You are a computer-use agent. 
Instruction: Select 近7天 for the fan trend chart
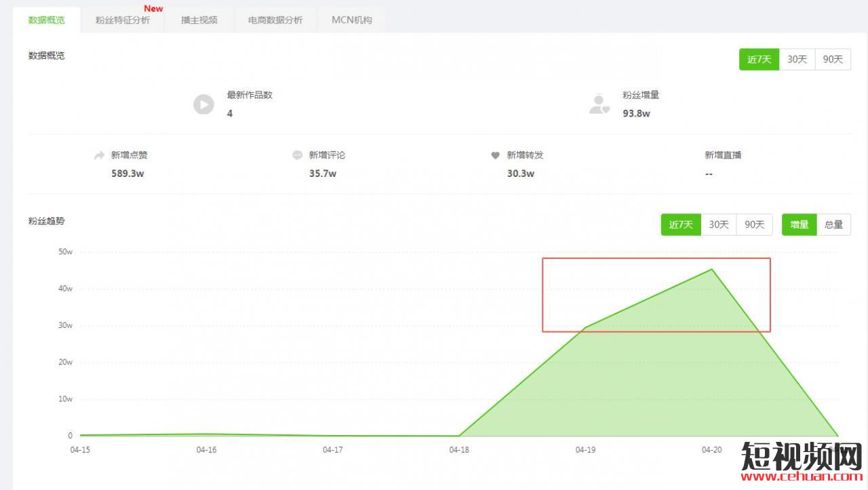(x=681, y=225)
